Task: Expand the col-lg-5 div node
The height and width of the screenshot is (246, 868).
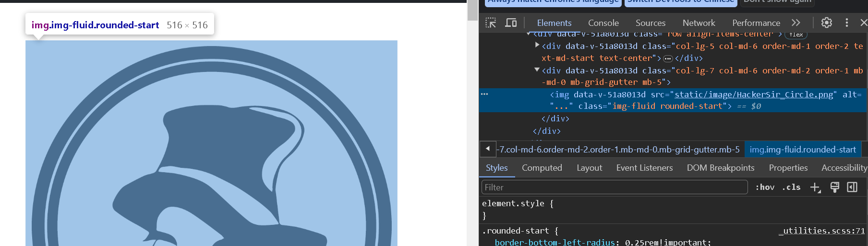Action: click(x=537, y=45)
